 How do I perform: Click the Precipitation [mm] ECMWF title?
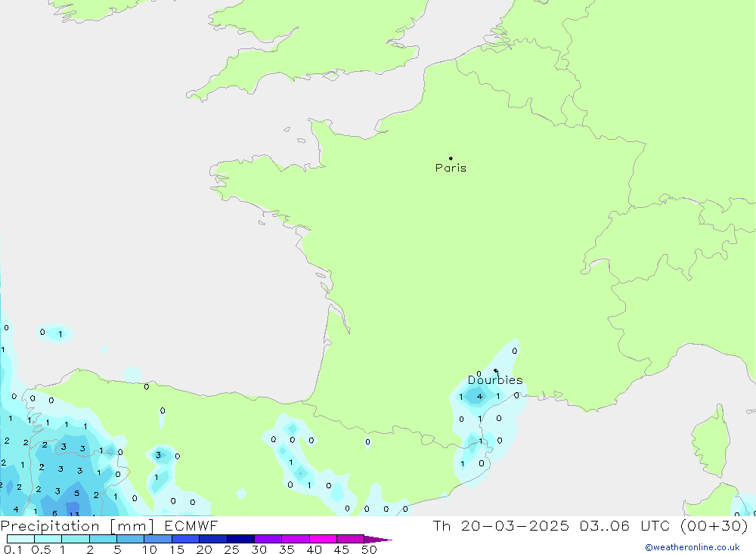[x=110, y=525]
